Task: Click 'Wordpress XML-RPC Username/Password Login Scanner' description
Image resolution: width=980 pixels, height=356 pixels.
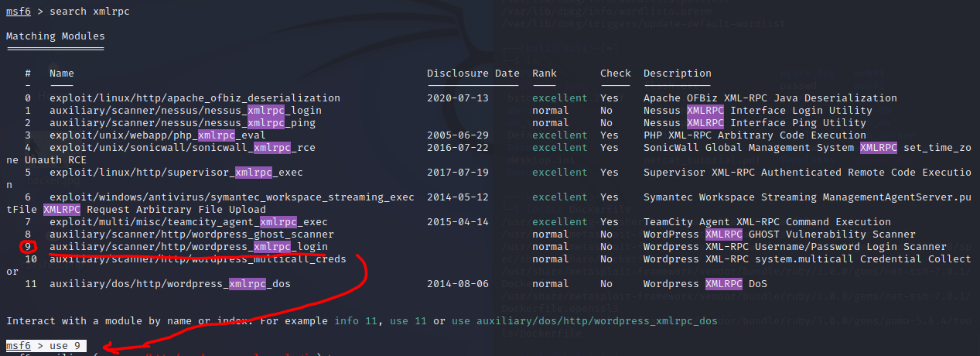Action: click(x=795, y=247)
